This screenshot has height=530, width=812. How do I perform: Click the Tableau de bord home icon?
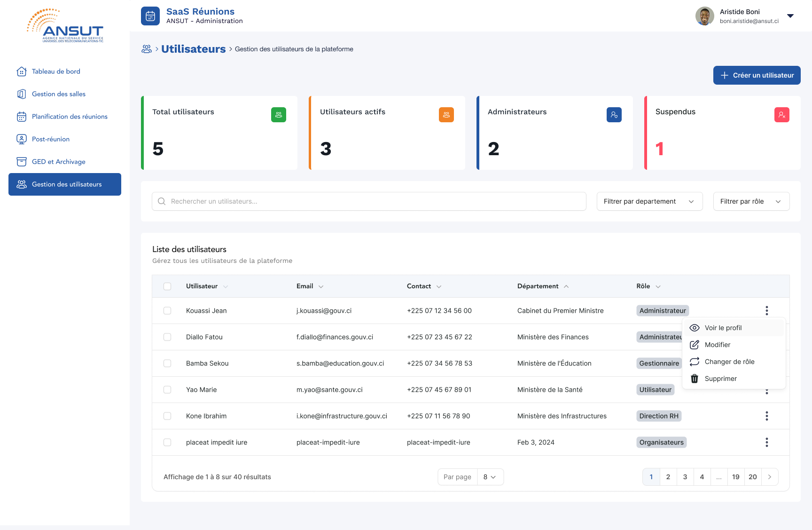pyautogui.click(x=22, y=71)
